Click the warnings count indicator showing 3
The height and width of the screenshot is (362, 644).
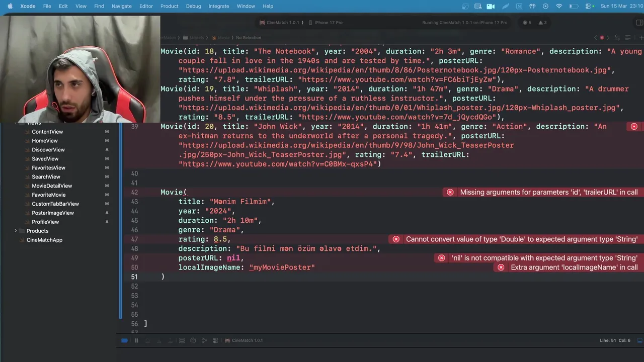[x=542, y=23]
